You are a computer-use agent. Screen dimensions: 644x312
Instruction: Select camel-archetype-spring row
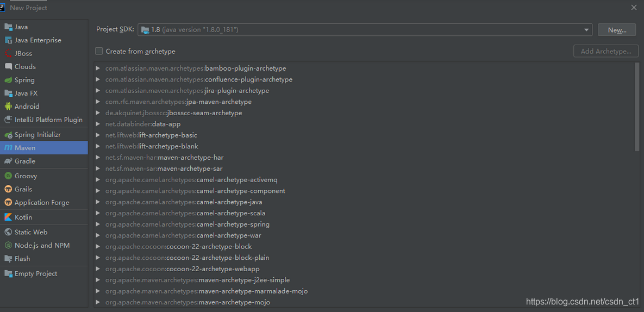click(x=364, y=224)
